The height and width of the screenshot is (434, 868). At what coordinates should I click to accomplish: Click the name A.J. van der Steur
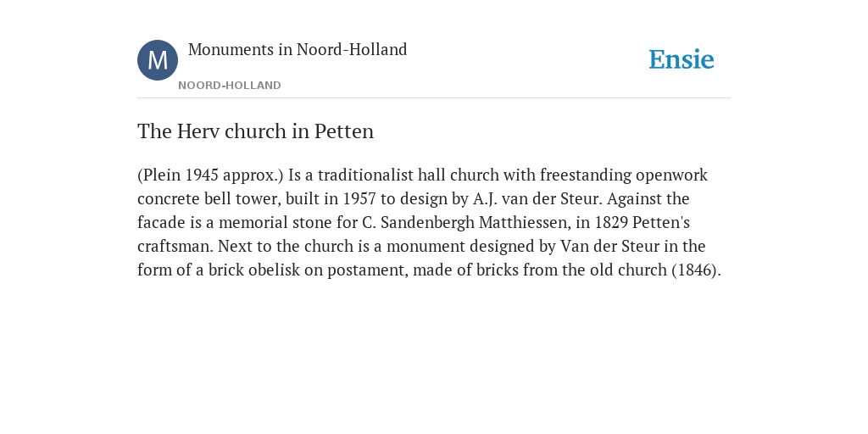(537, 198)
